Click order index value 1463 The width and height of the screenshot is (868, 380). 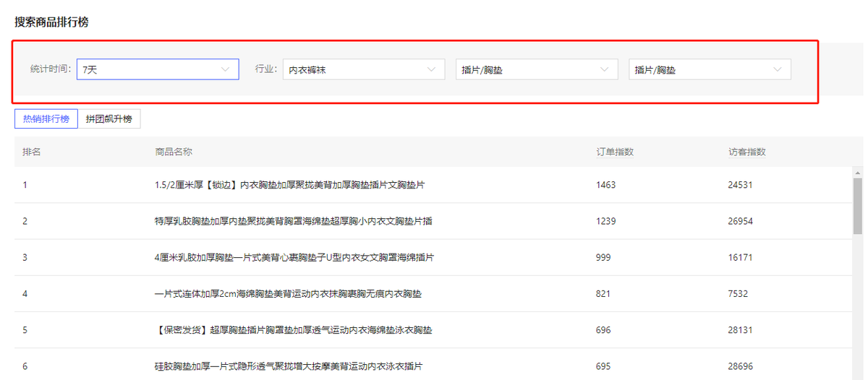[x=606, y=185]
